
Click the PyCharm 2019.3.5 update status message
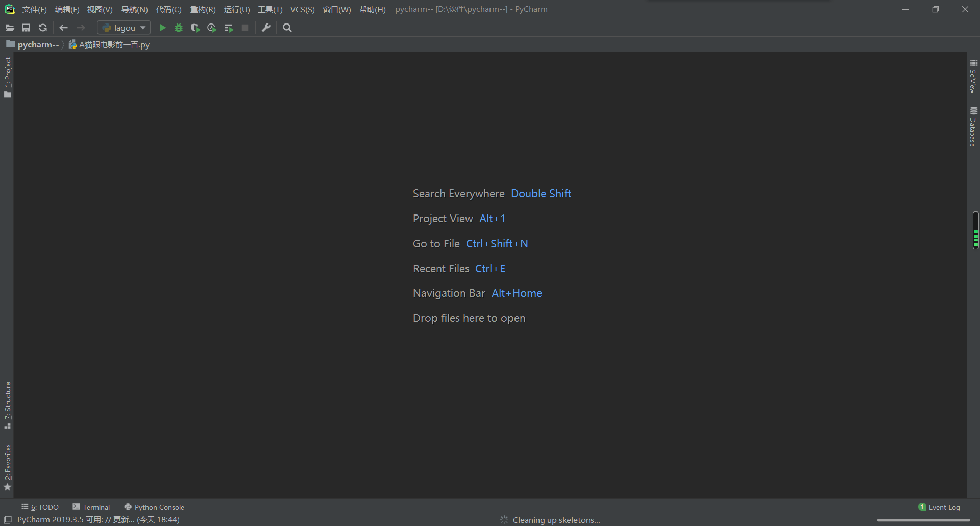click(x=99, y=519)
